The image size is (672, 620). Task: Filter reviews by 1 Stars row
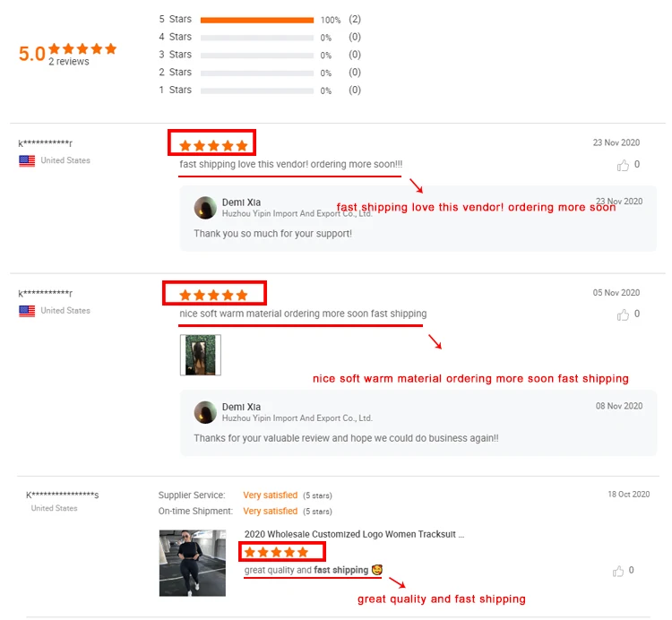260,90
